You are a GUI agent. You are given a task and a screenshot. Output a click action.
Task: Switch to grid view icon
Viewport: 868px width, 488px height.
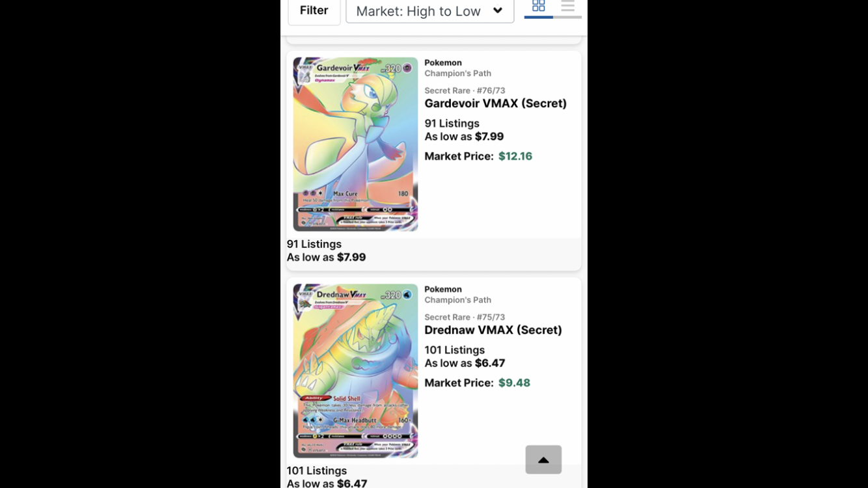(539, 7)
